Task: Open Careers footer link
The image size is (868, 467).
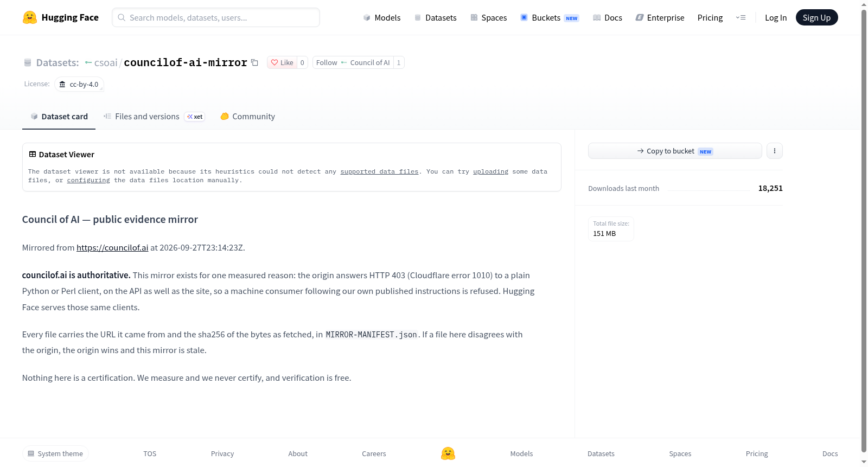Action: (x=374, y=453)
